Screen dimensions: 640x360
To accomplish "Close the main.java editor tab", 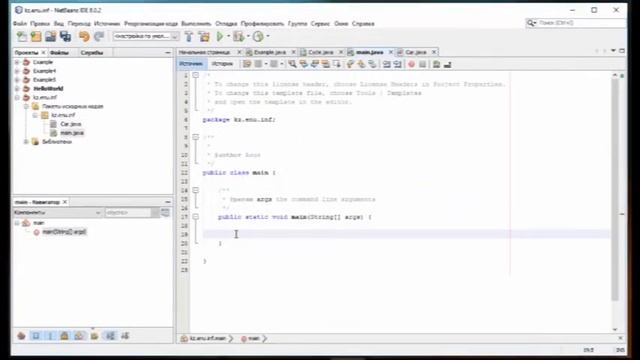I will point(391,52).
